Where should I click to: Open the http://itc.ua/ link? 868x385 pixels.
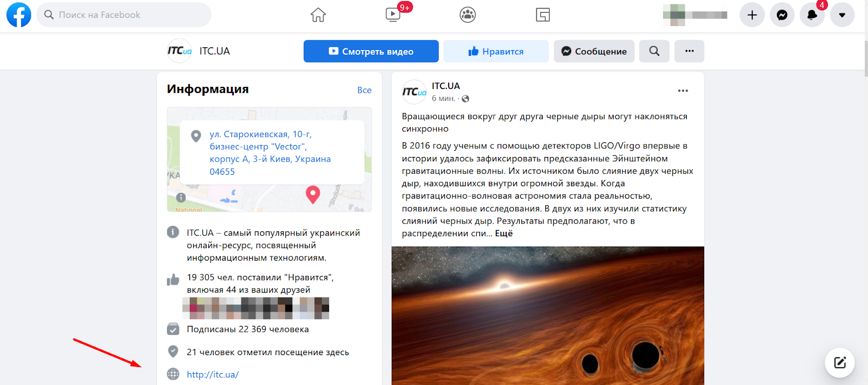213,375
